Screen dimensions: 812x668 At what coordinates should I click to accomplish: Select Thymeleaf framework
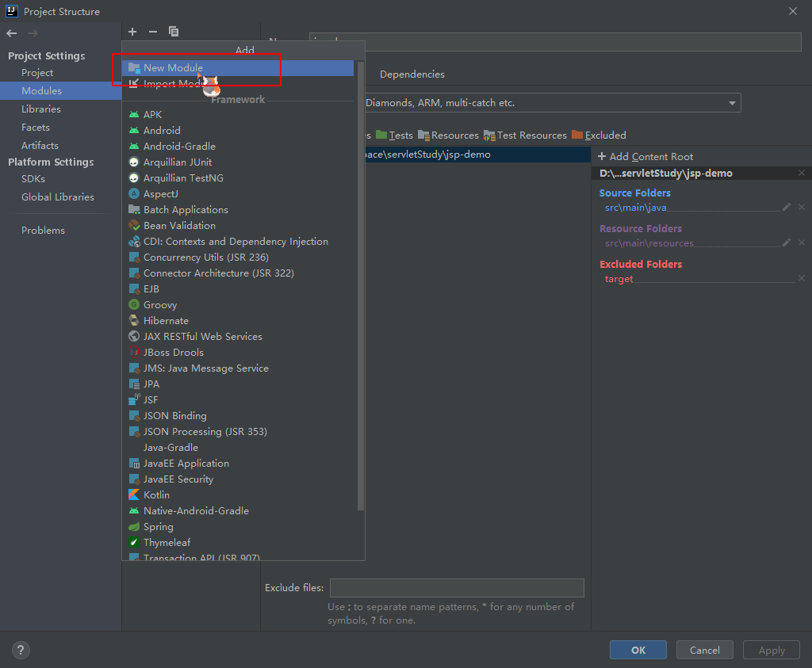[x=239, y=542]
